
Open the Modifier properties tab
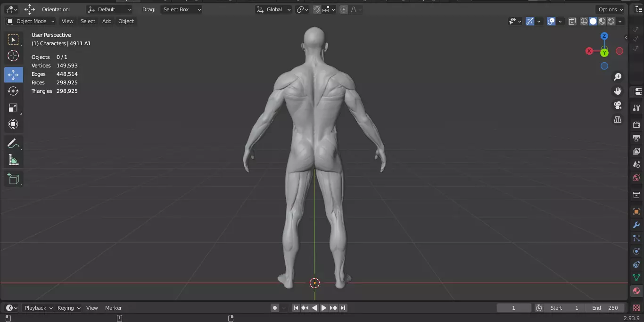[x=636, y=225]
